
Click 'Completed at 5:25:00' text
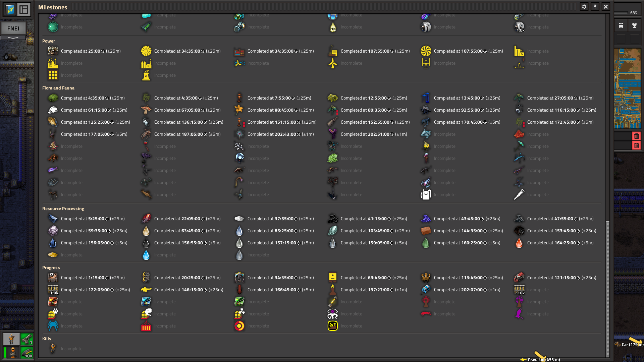(83, 219)
